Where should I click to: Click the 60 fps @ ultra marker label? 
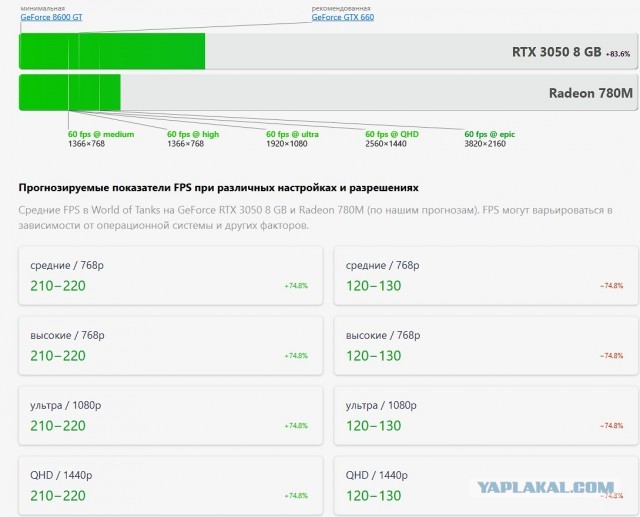292,134
